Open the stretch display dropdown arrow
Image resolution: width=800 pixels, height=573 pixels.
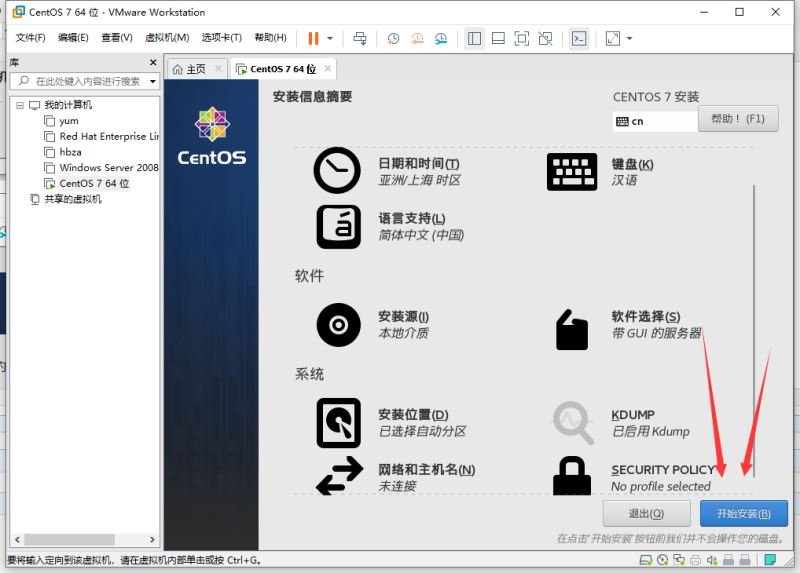pos(629,38)
